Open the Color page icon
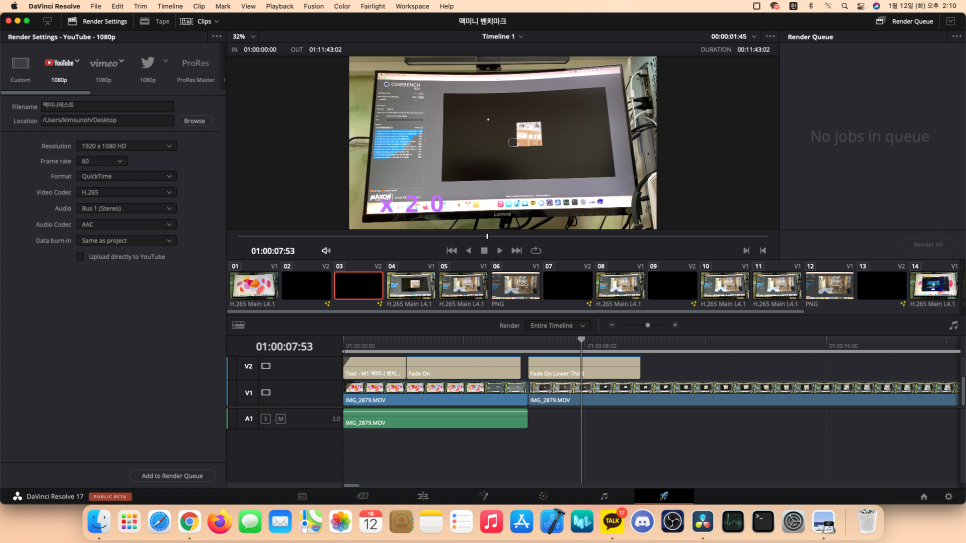This screenshot has width=966, height=543. [543, 496]
